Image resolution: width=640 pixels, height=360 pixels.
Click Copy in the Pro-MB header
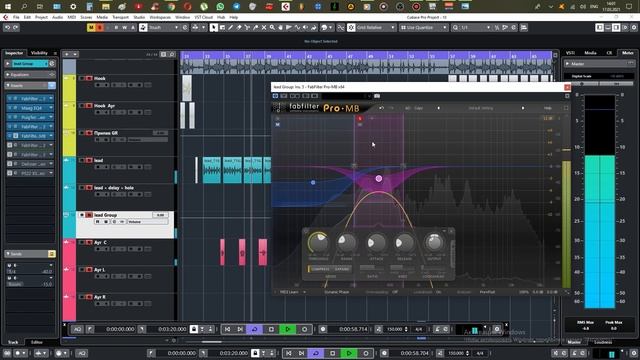point(418,108)
